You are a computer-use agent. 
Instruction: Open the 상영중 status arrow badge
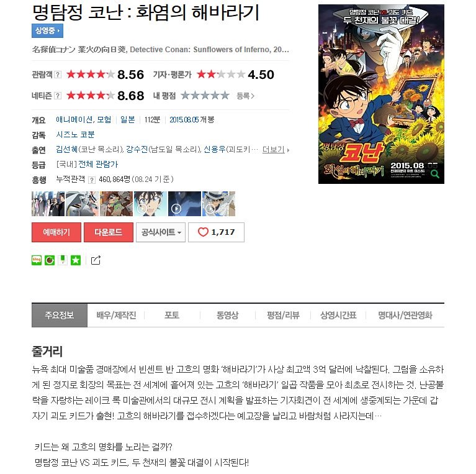47,30
